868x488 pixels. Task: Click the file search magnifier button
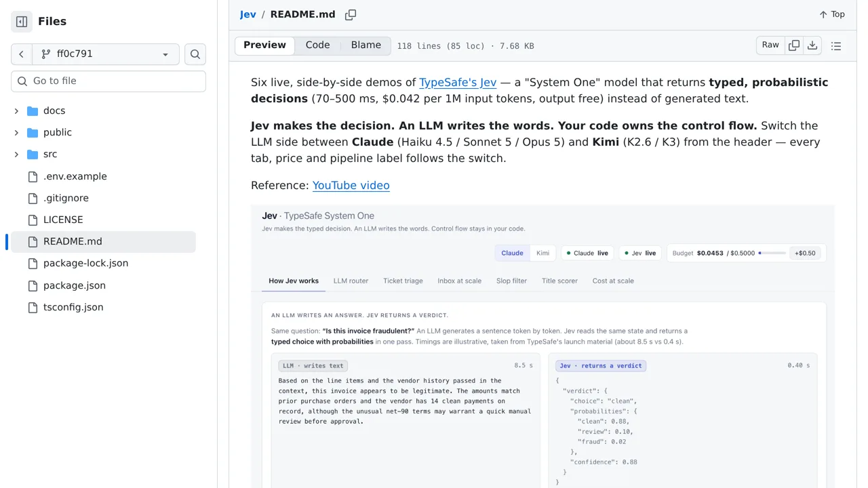point(195,54)
